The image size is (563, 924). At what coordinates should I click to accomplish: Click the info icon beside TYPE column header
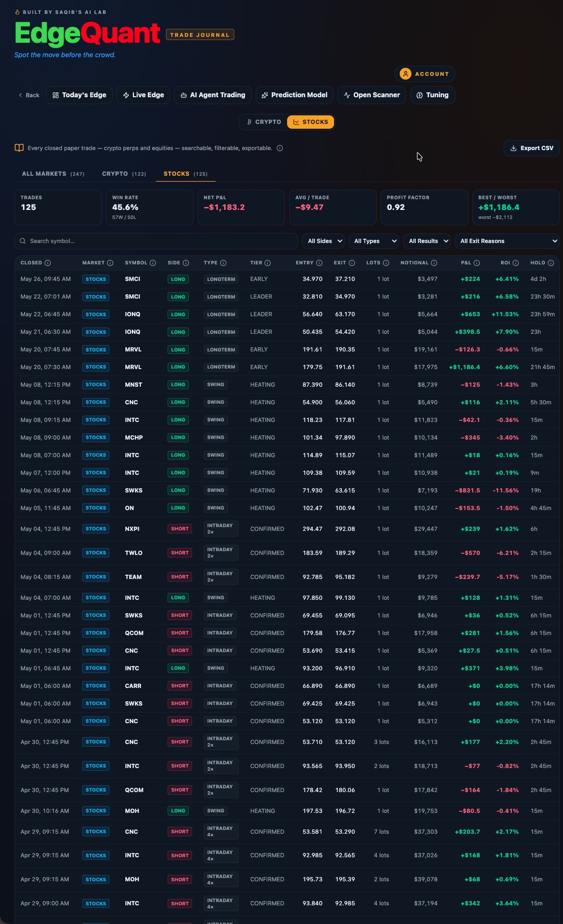pyautogui.click(x=223, y=263)
